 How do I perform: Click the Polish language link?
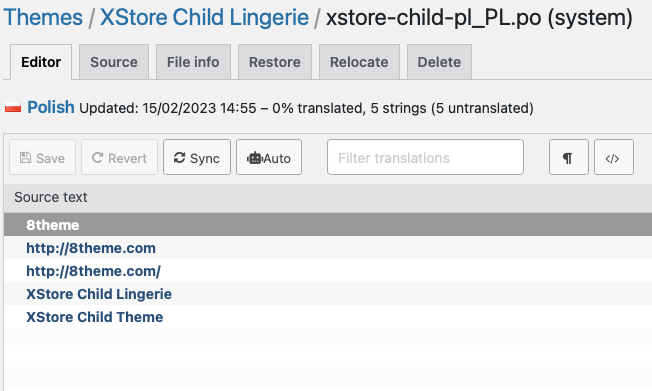(51, 107)
